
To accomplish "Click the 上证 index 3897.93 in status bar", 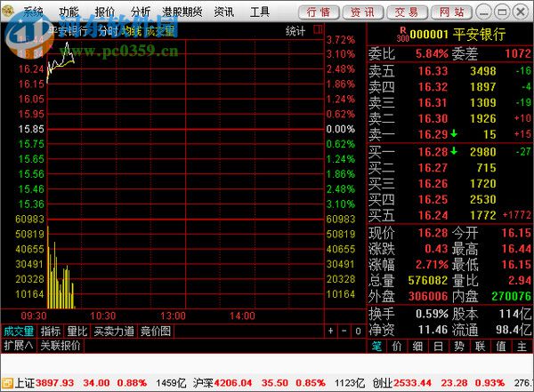I will (54, 383).
